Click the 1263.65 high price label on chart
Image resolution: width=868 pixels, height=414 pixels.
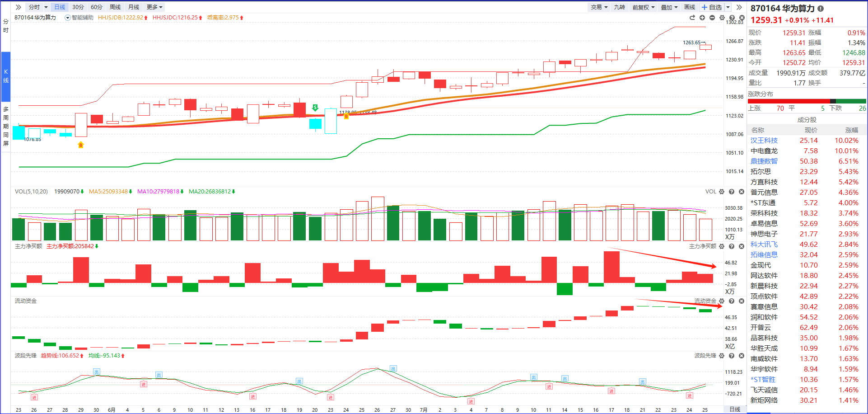click(692, 42)
